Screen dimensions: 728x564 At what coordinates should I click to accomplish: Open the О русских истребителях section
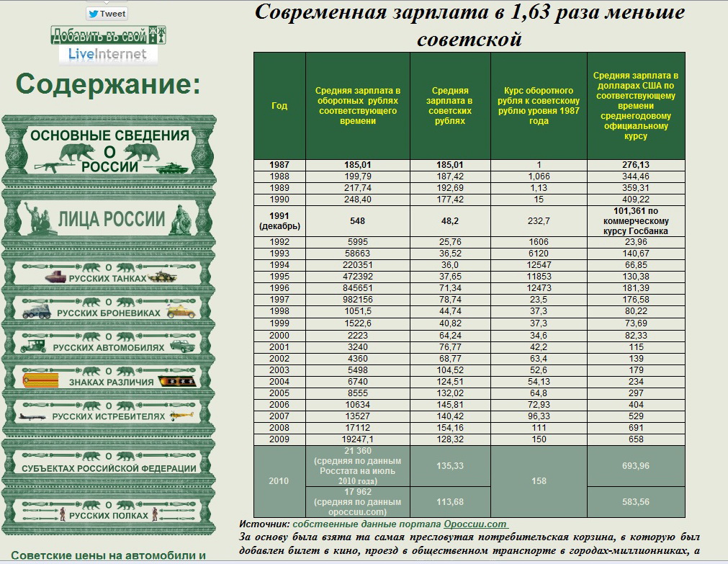pos(109,411)
